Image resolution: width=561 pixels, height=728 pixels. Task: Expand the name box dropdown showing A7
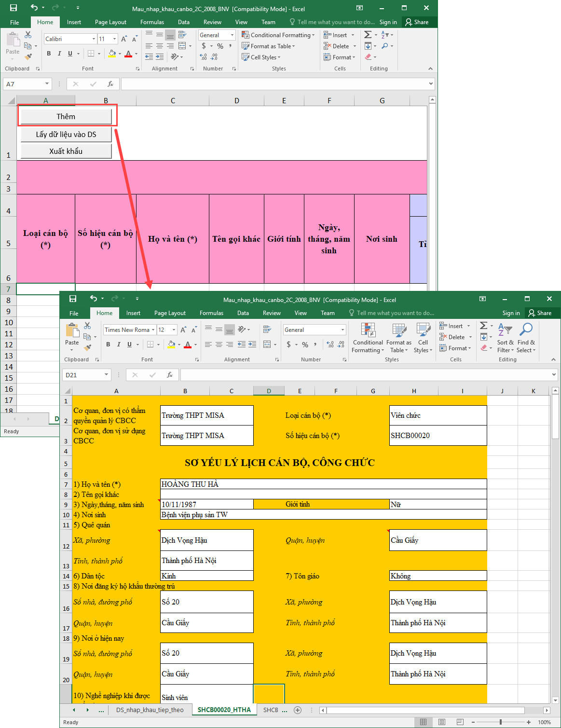coord(47,84)
